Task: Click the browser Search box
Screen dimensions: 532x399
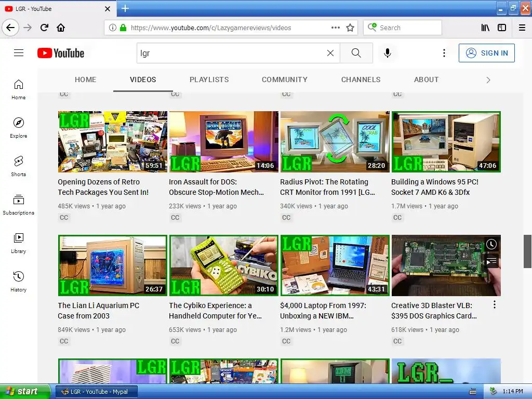Action: [x=403, y=28]
